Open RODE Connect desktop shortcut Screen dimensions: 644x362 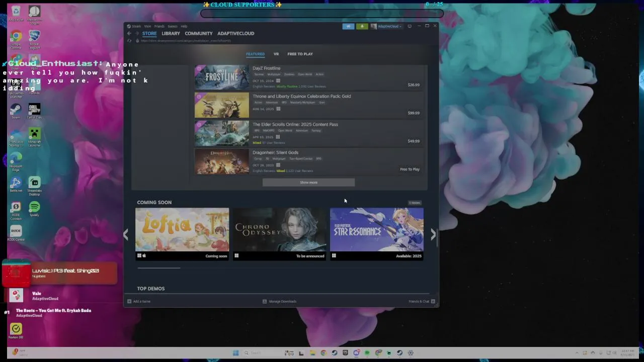(16, 211)
